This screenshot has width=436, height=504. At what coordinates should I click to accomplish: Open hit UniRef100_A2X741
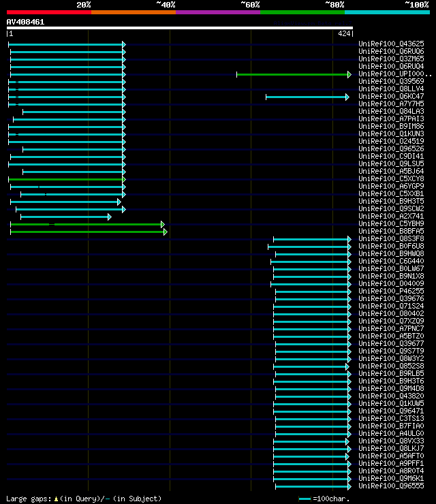(x=391, y=216)
